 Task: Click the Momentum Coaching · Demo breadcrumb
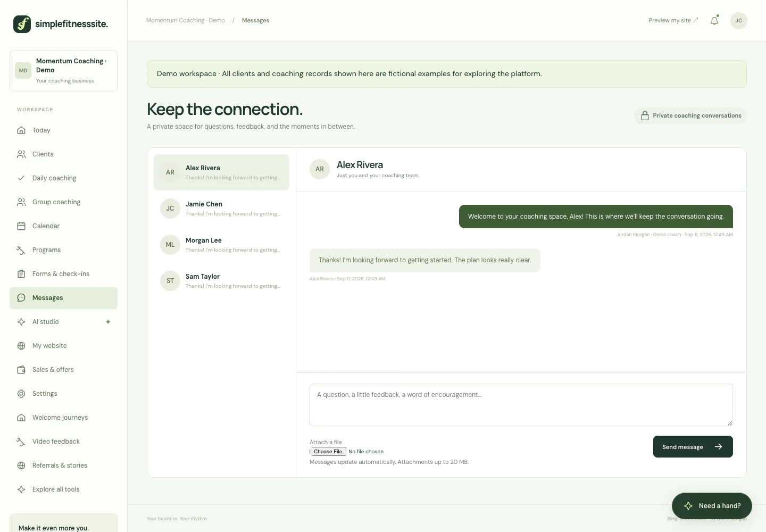click(x=186, y=21)
